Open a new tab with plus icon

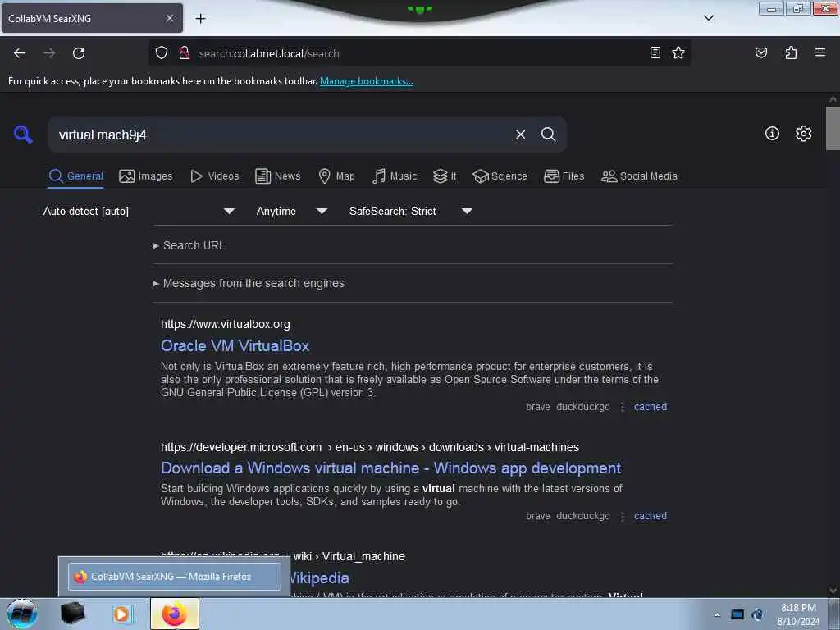click(200, 19)
